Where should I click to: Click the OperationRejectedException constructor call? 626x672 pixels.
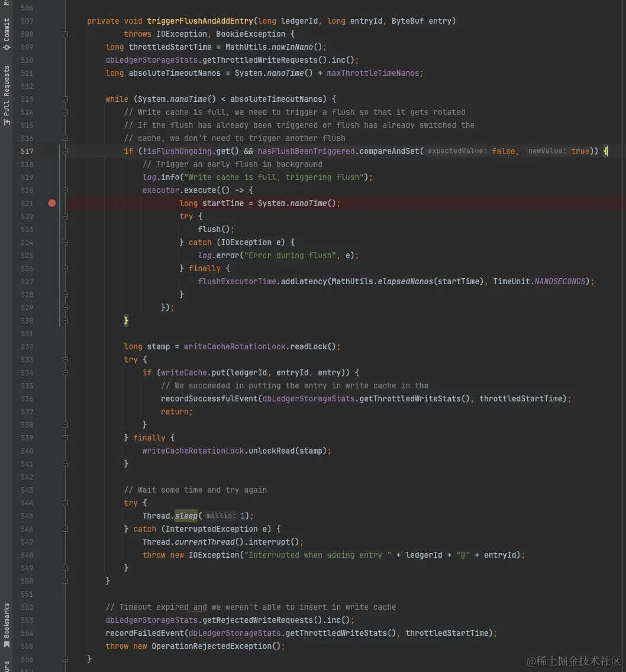(216, 647)
